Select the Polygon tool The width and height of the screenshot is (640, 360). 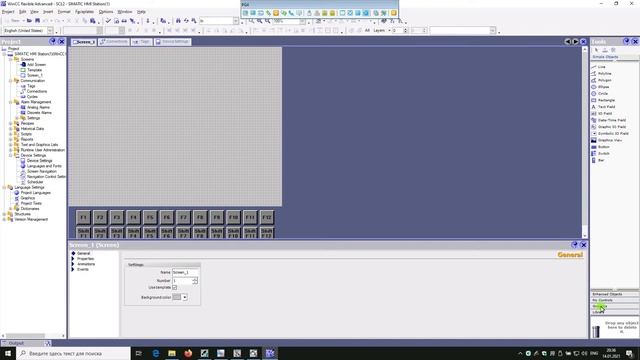click(x=604, y=80)
